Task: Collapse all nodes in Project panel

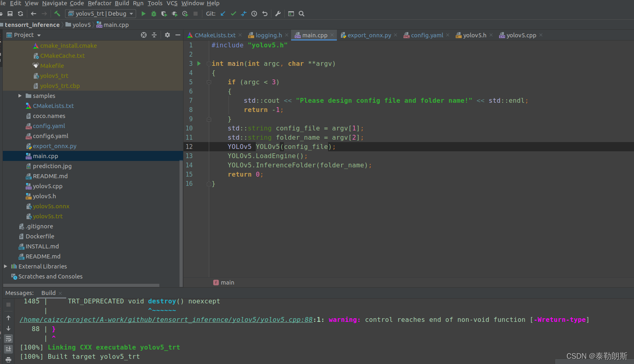Action: tap(154, 35)
